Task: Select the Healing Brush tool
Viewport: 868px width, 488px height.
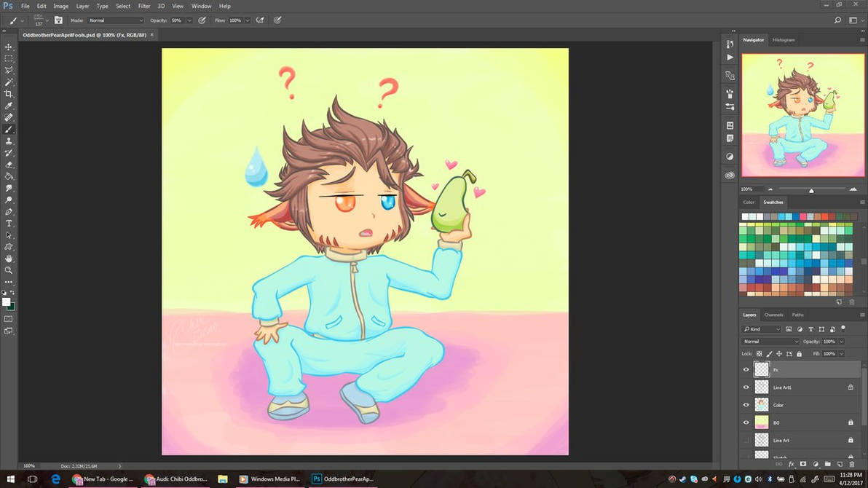Action: click(8, 117)
